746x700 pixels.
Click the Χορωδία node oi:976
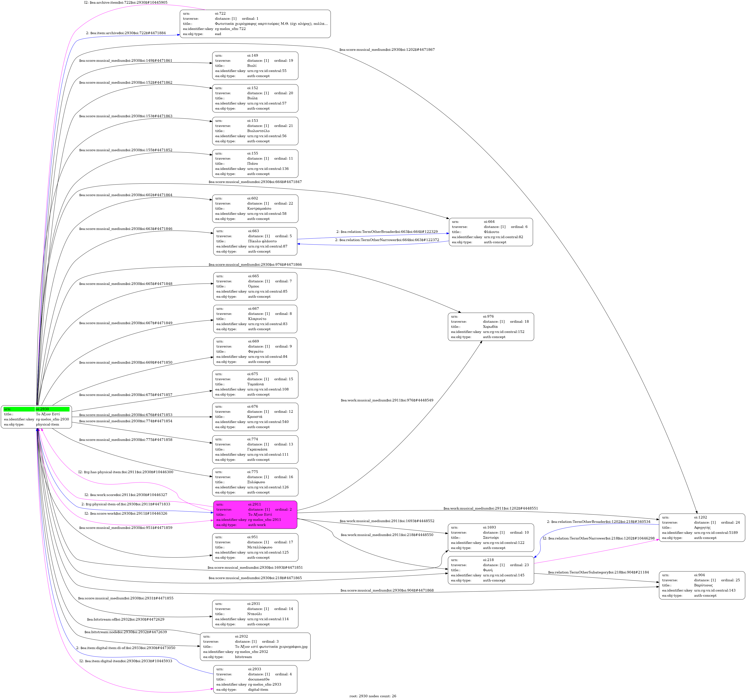tap(491, 327)
